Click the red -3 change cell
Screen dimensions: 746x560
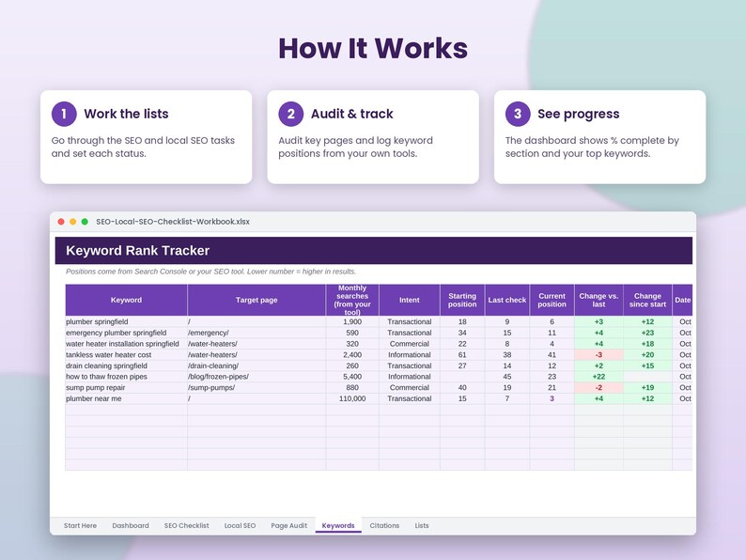pos(598,355)
